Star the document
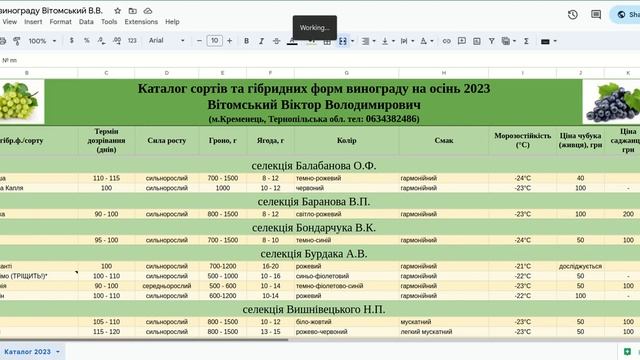640x360 pixels. coord(118,11)
